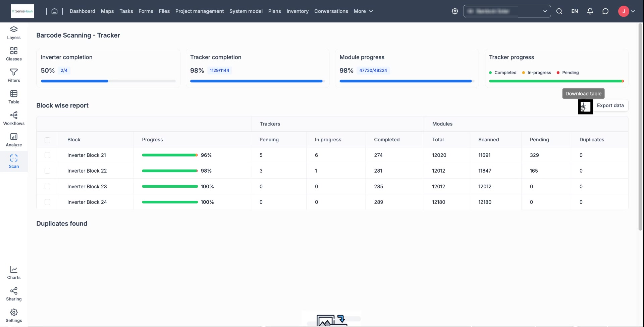Open the Forms menu
The width and height of the screenshot is (644, 327).
click(146, 11)
